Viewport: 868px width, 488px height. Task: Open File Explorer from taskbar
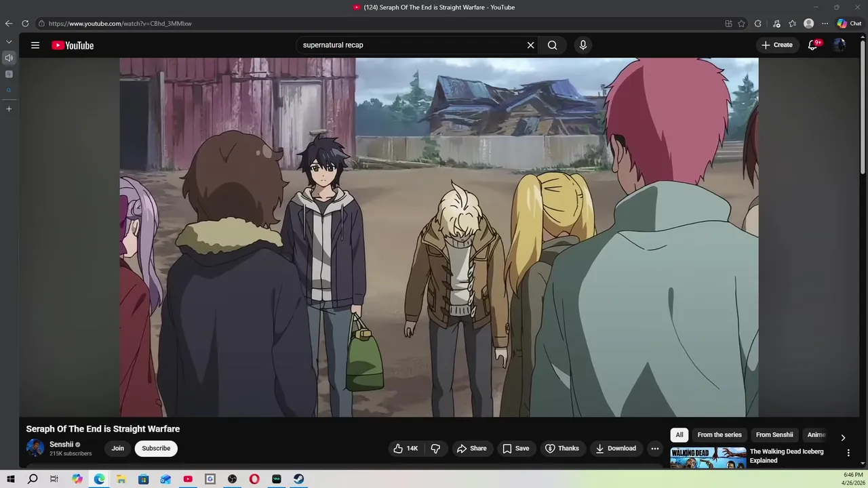click(x=121, y=479)
